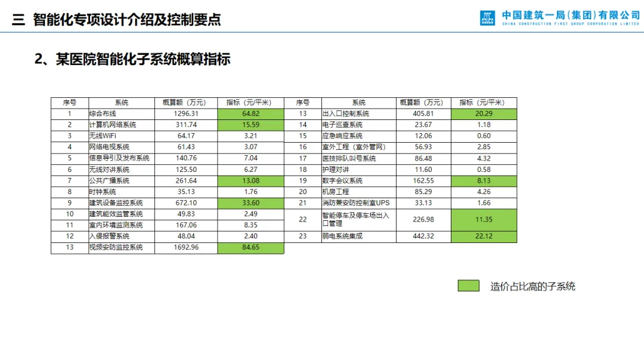Click subtitle '某医院智能化子系统概算指标'

pos(143,59)
